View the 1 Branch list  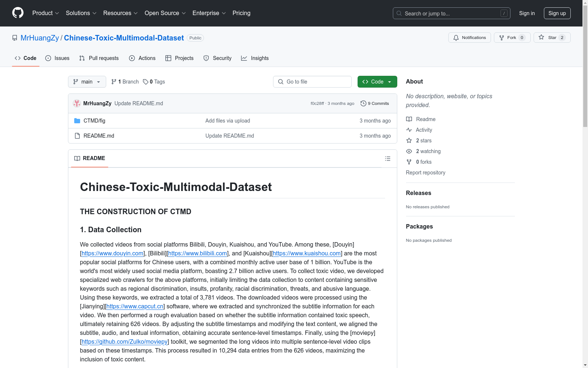coord(125,82)
